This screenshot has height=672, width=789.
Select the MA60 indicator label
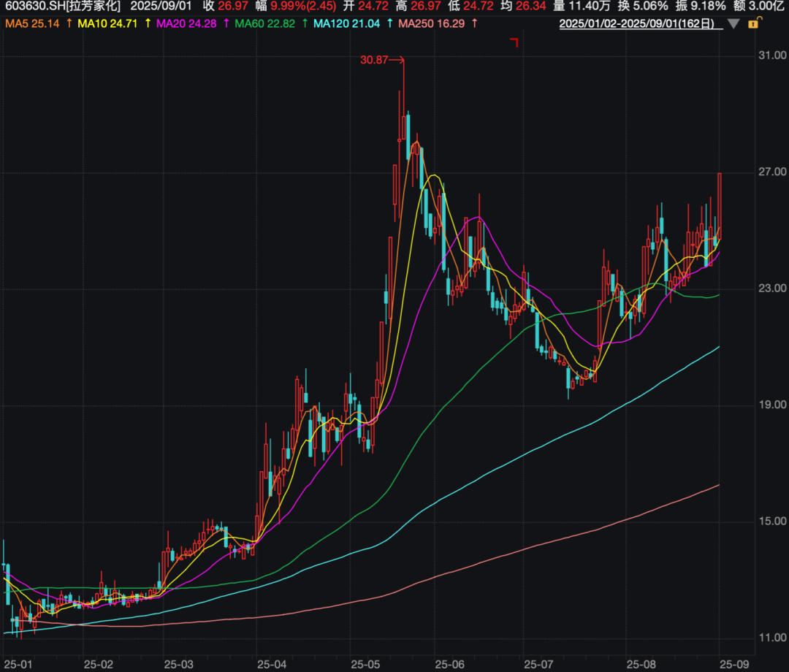click(264, 23)
